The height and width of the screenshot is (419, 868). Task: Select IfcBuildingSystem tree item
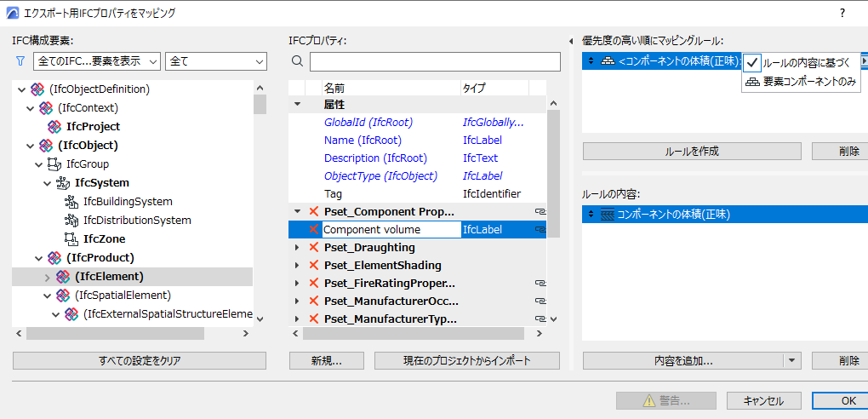(x=128, y=202)
